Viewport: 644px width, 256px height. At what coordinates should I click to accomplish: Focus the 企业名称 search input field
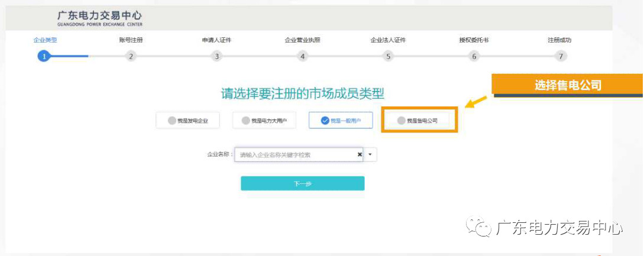coord(296,155)
